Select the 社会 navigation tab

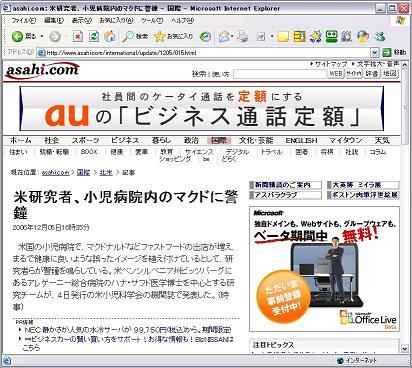tap(52, 140)
